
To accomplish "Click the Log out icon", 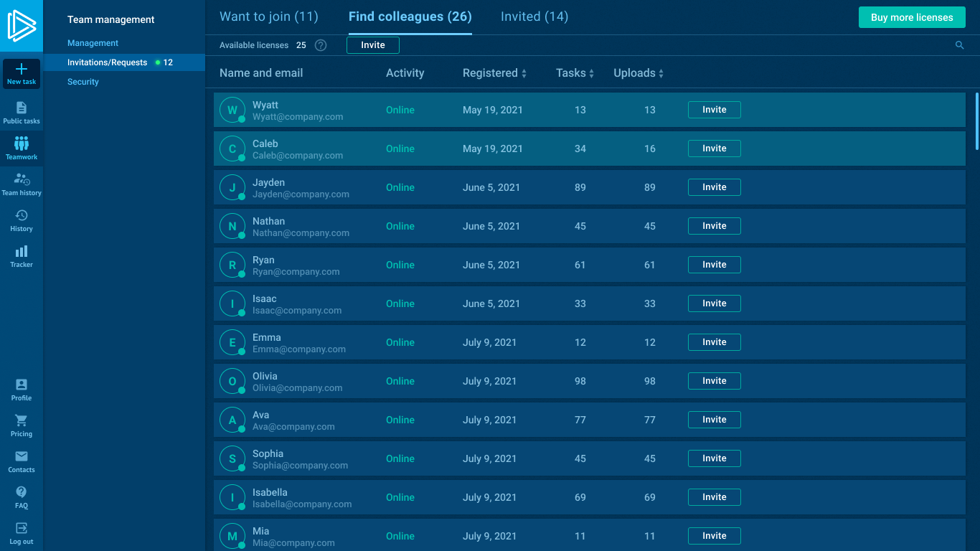I will [22, 528].
